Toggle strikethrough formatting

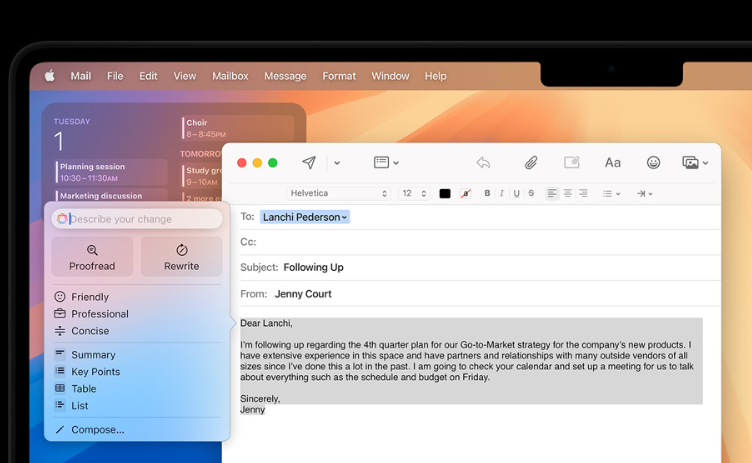[x=530, y=194]
